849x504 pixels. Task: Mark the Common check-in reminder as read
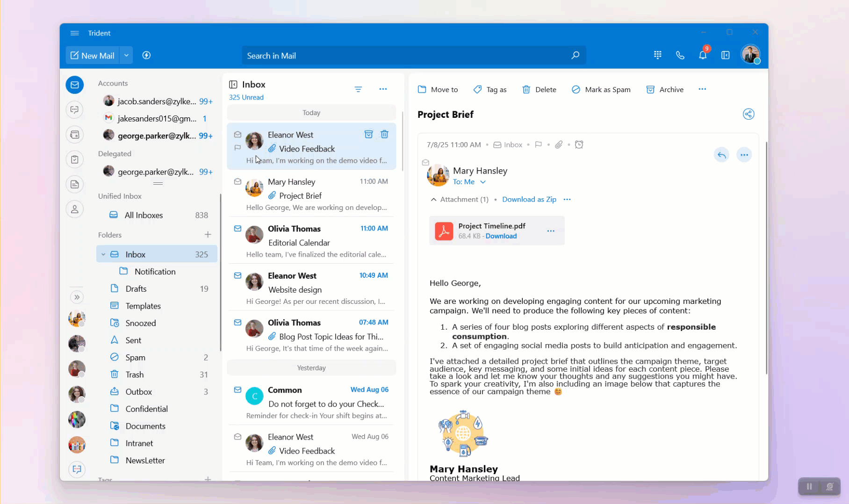[x=237, y=389]
